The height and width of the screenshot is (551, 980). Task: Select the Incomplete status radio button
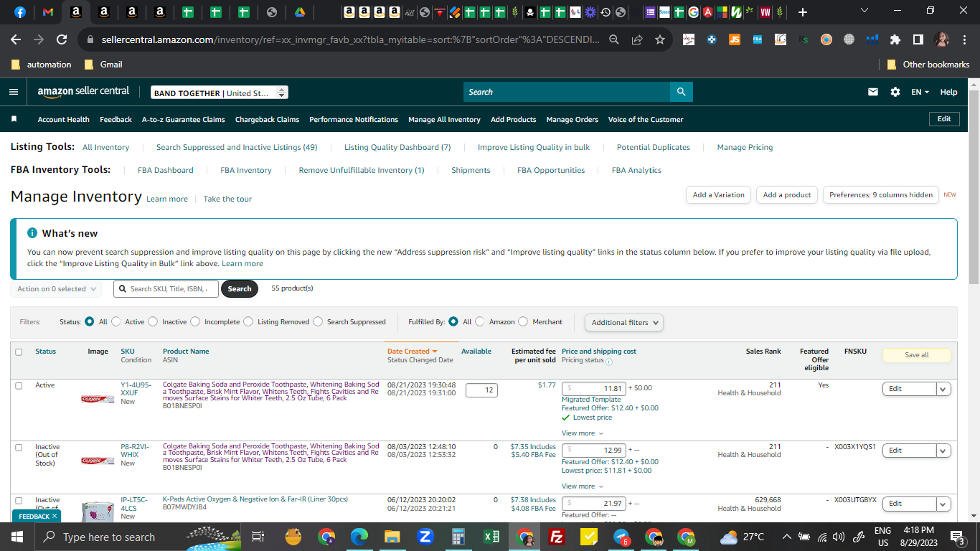coord(195,321)
